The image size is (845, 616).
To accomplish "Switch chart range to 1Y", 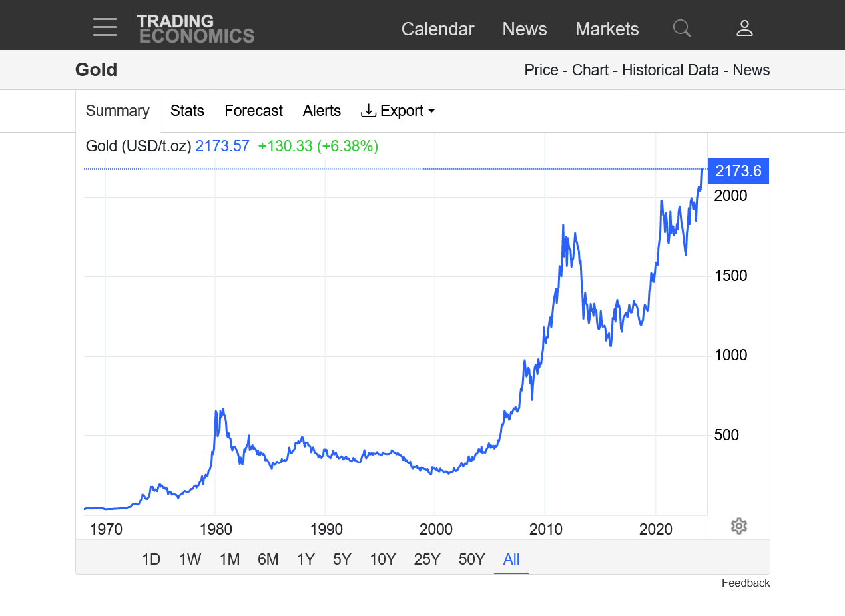I will point(306,559).
